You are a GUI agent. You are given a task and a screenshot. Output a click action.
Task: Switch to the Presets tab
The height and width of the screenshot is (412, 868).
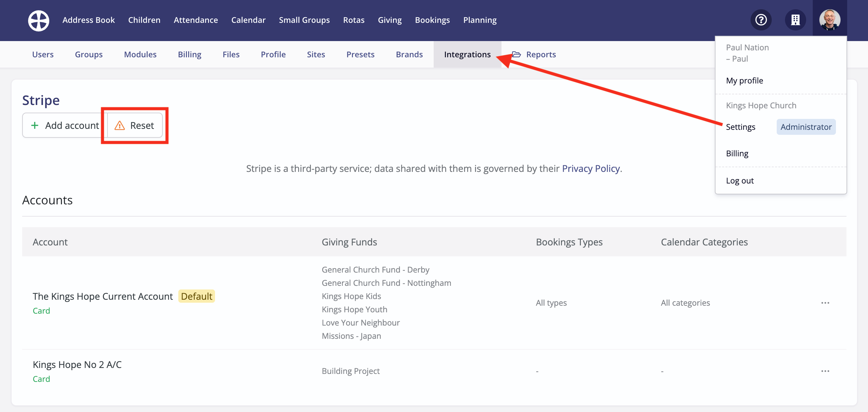(360, 54)
